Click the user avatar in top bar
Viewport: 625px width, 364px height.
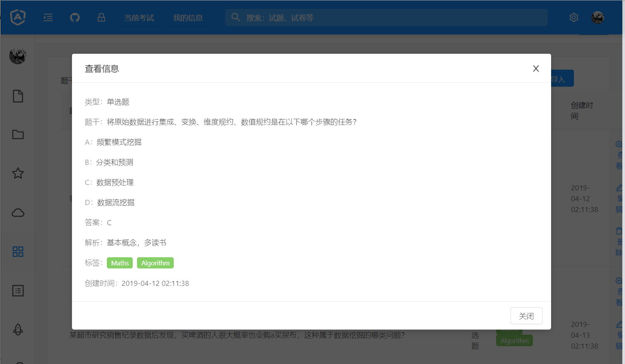[598, 17]
